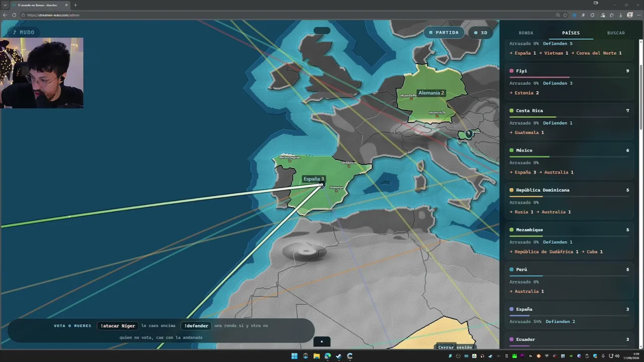Open the Mozambique country card

(569, 239)
